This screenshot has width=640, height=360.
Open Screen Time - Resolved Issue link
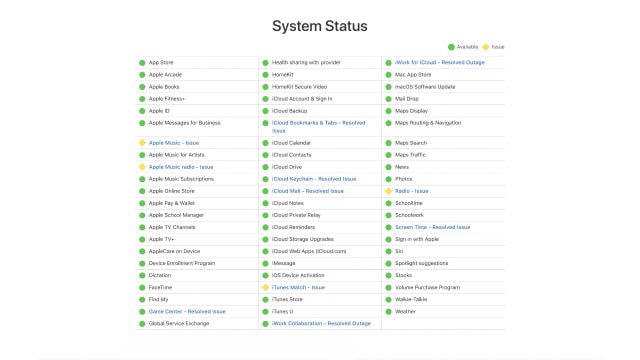(x=433, y=227)
